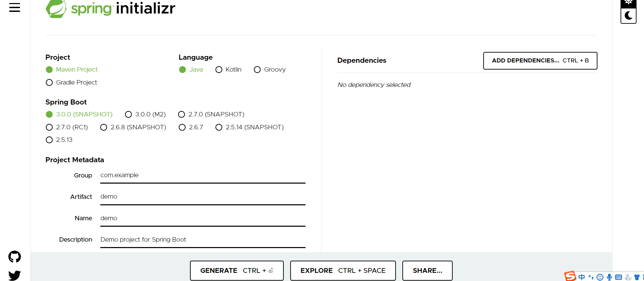Choose Kotlin language
Screen dimensions: 644x281
(228, 70)
